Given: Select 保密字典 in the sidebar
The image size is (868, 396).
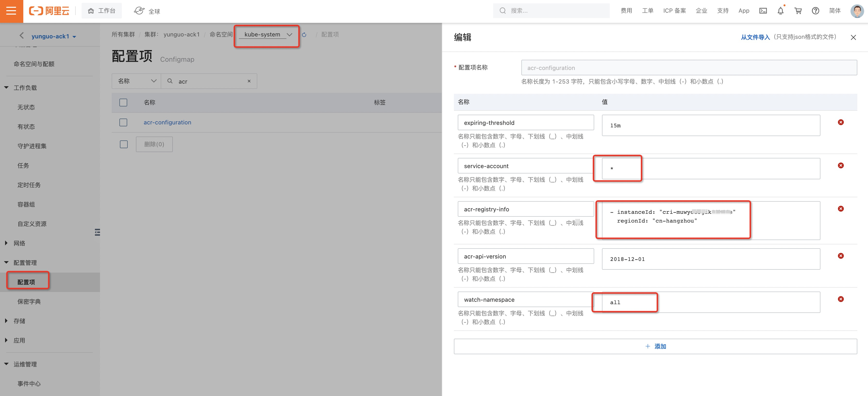Looking at the screenshot, I should click(x=29, y=301).
